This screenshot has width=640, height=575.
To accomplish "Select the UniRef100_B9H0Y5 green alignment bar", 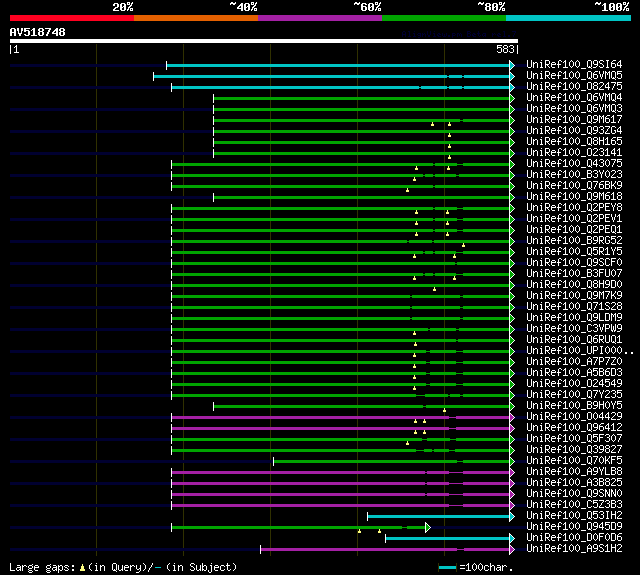I will tap(362, 406).
